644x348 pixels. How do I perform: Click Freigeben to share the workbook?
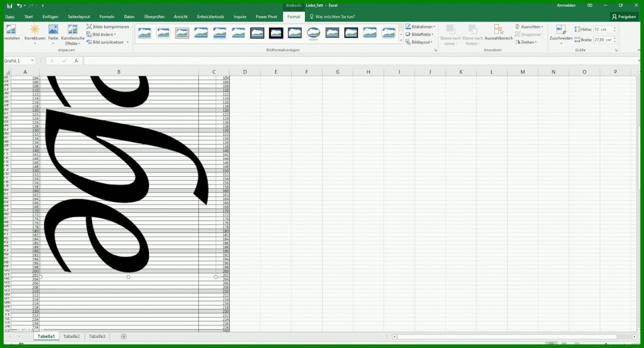point(624,17)
